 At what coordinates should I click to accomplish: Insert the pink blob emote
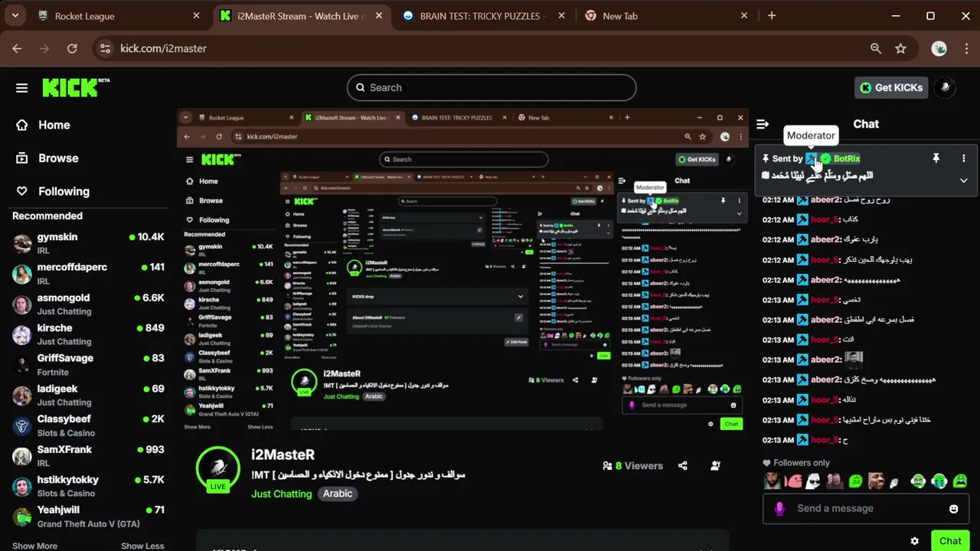click(794, 481)
